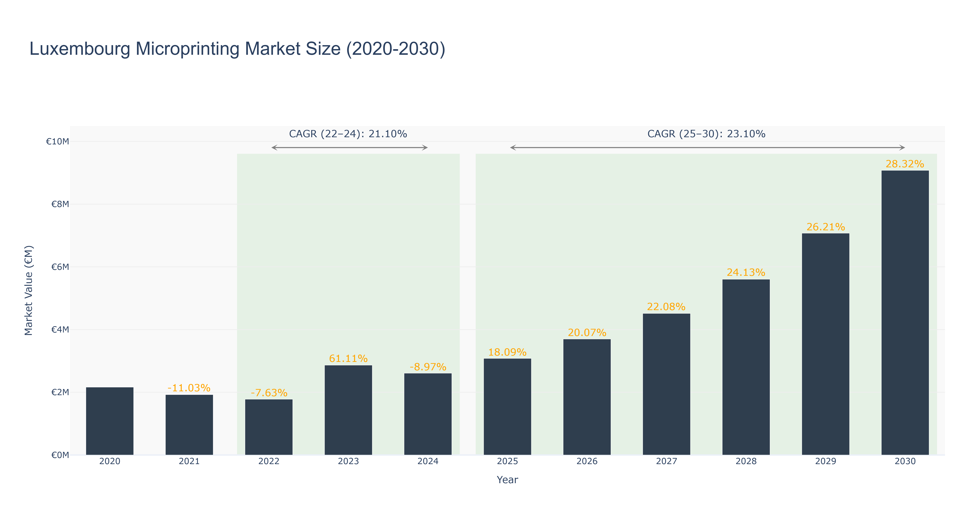Click the 2020 x-axis tick label
This screenshot has width=980, height=525.
(x=110, y=461)
